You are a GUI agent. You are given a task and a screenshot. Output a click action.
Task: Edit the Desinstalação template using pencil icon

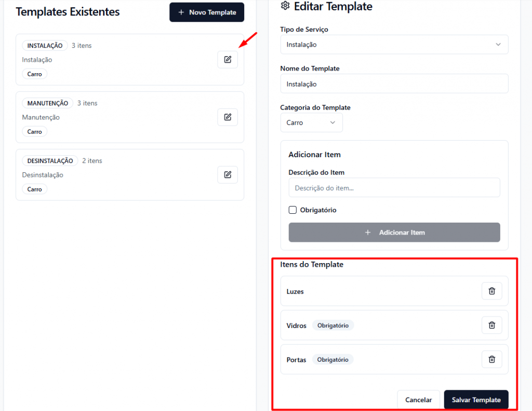pos(228,175)
